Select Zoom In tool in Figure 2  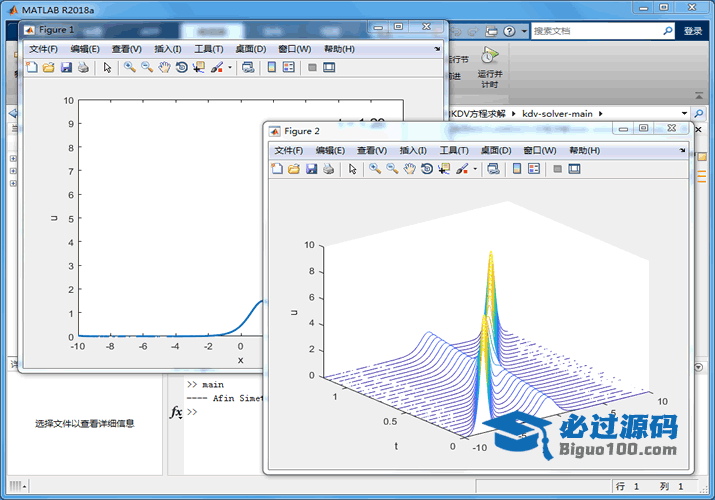(374, 169)
